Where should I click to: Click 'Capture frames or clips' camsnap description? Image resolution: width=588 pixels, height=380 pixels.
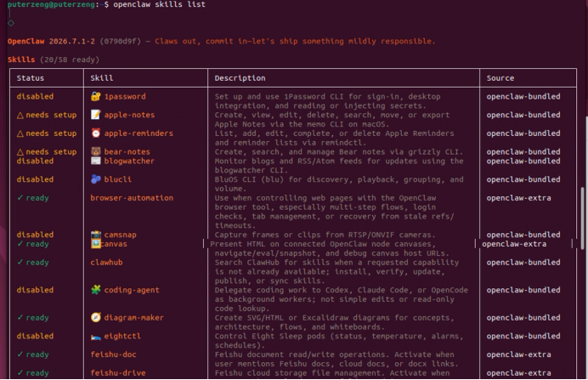pyautogui.click(x=325, y=235)
